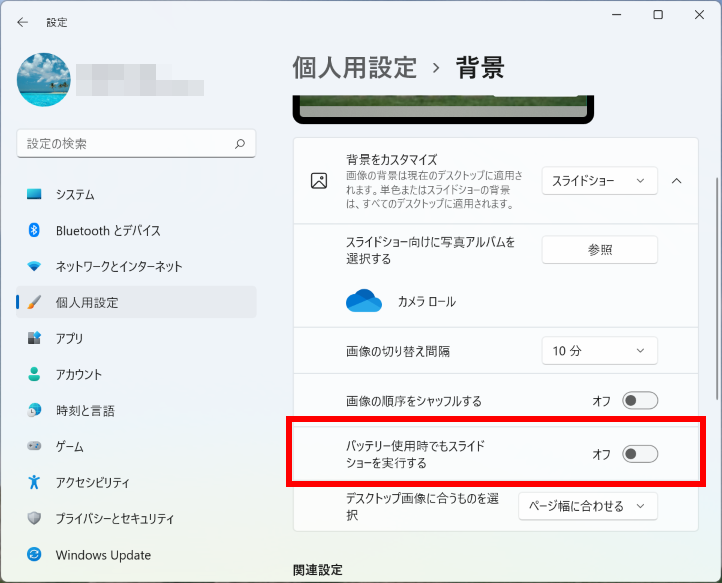722x583 pixels.
Task: Click the 設定の検索 search field
Action: click(x=136, y=144)
